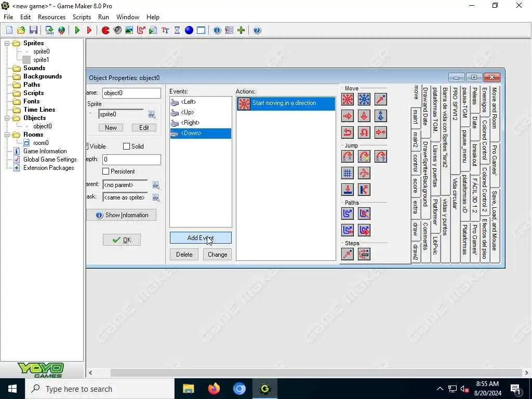Image resolution: width=532 pixels, height=399 pixels.
Task: Select the Speed Horizontal action icon
Action: click(x=348, y=116)
